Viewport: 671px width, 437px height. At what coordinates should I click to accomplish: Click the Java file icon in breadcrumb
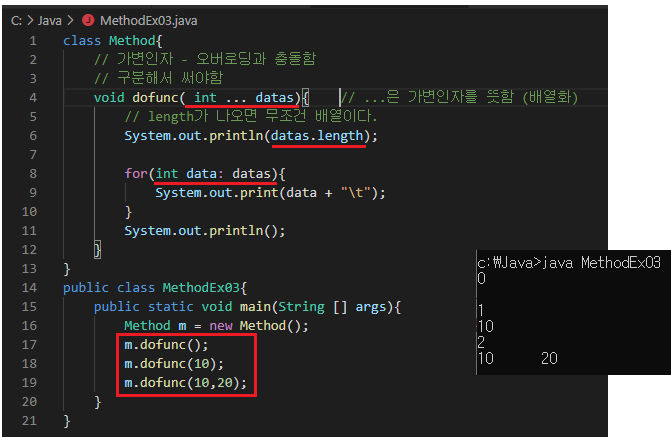point(88,20)
